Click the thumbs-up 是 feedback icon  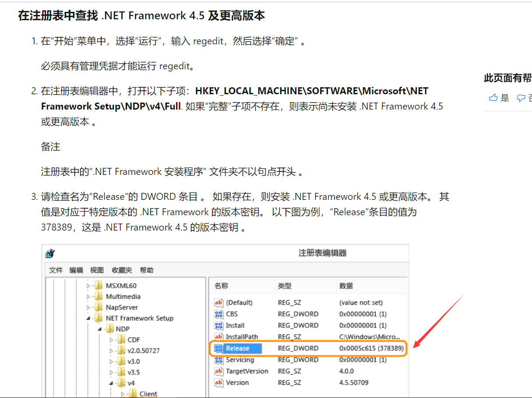pos(493,98)
